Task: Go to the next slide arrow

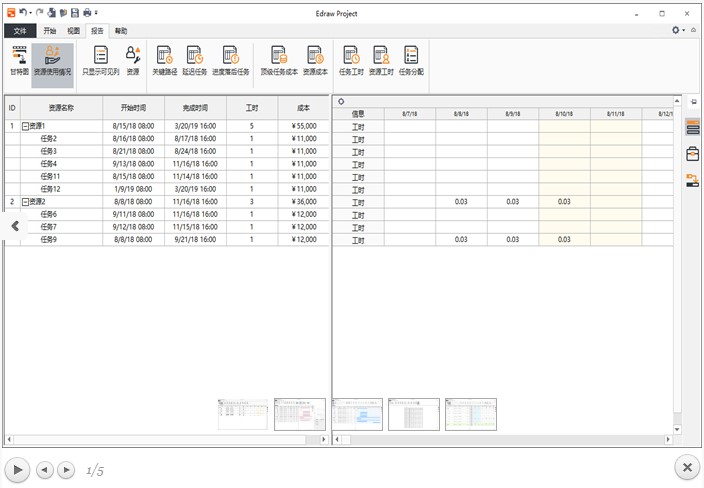Action: (66, 469)
